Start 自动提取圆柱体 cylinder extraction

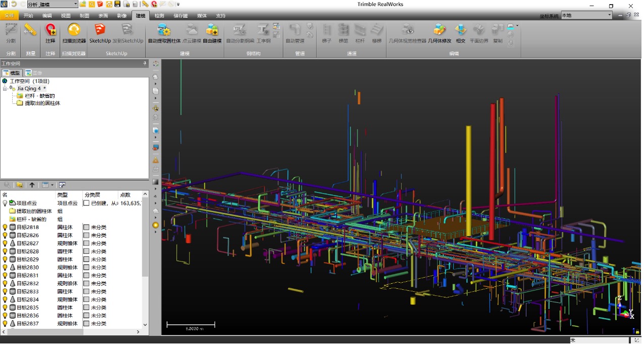click(164, 33)
